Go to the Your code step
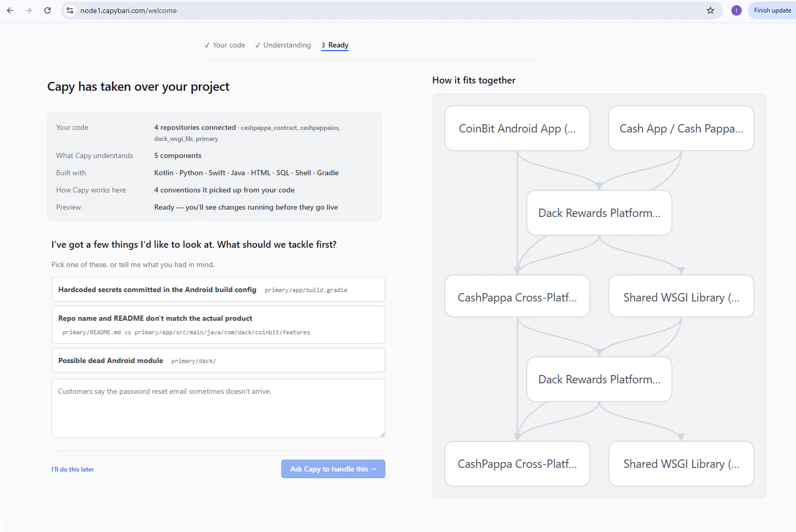The image size is (796, 532). 225,45
